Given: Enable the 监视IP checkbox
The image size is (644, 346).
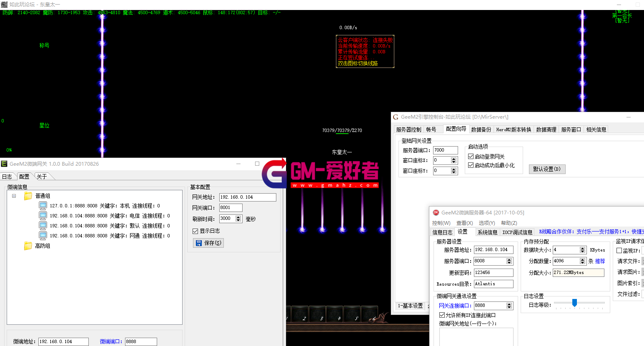Looking at the screenshot, I should pos(619,251).
